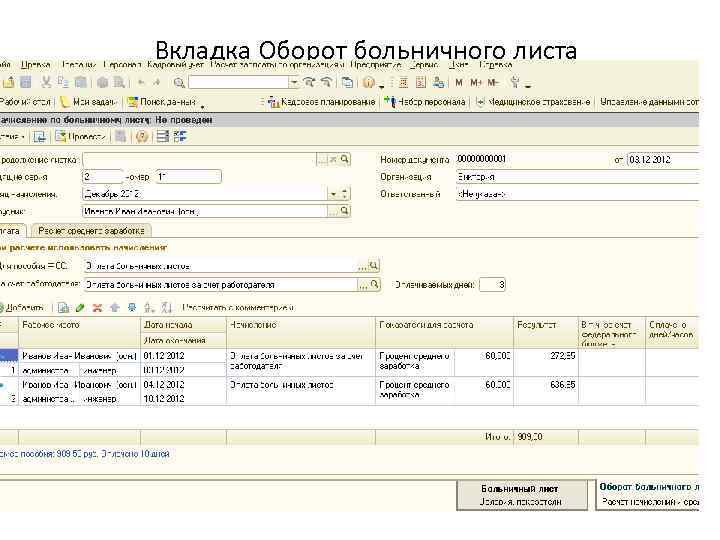Open Набор персонала panel button
This screenshot has height=540, width=720.
click(425, 102)
